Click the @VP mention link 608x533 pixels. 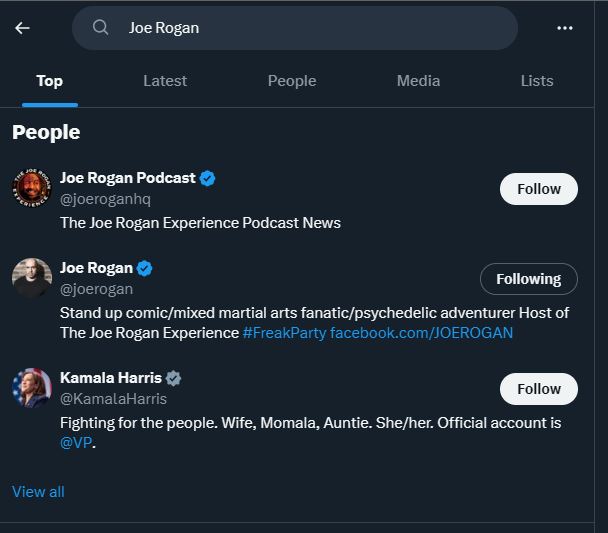76,443
